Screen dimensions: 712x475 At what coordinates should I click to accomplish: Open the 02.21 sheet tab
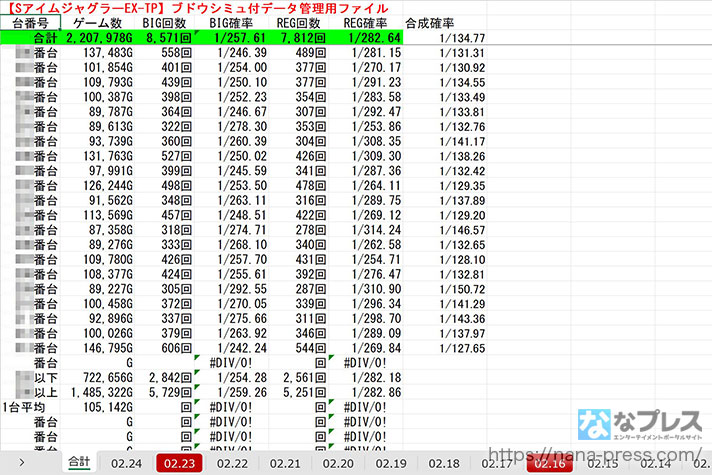[285, 463]
